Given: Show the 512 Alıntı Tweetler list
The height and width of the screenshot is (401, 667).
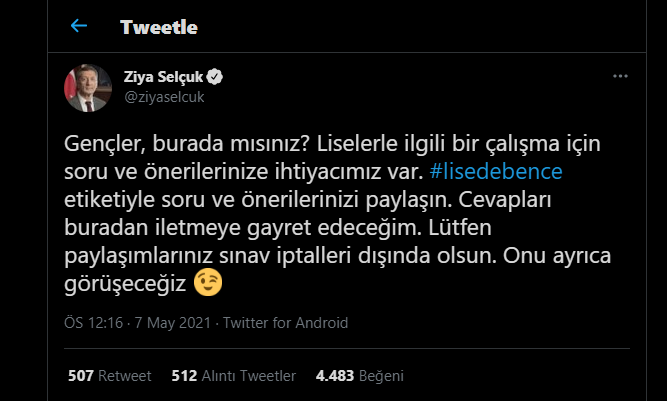Looking at the screenshot, I should click(233, 376).
